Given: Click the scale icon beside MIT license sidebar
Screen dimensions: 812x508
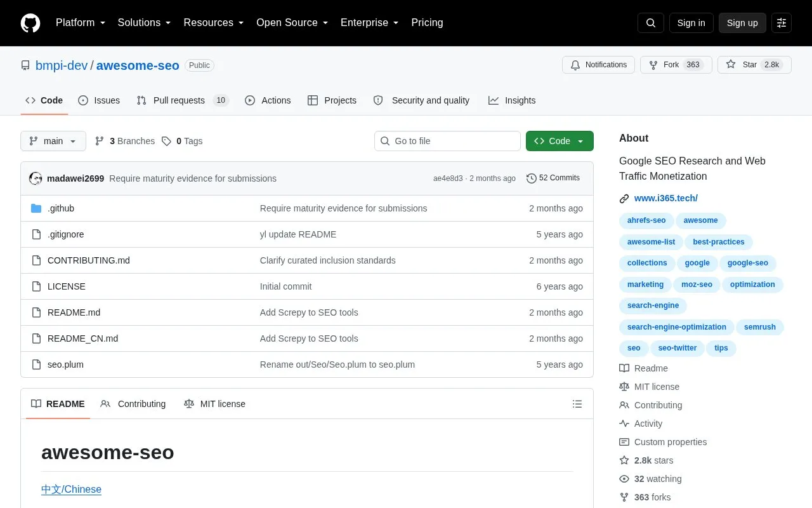Looking at the screenshot, I should pyautogui.click(x=624, y=387).
